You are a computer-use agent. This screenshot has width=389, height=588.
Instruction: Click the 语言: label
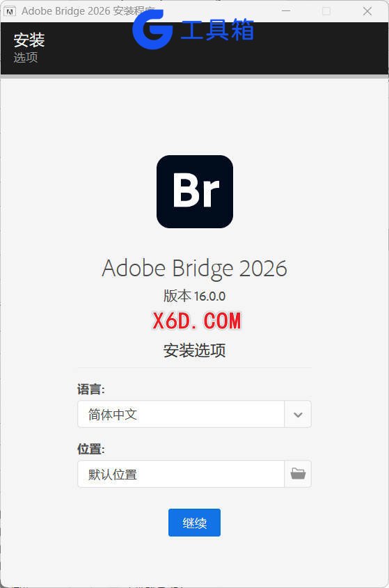(x=90, y=389)
